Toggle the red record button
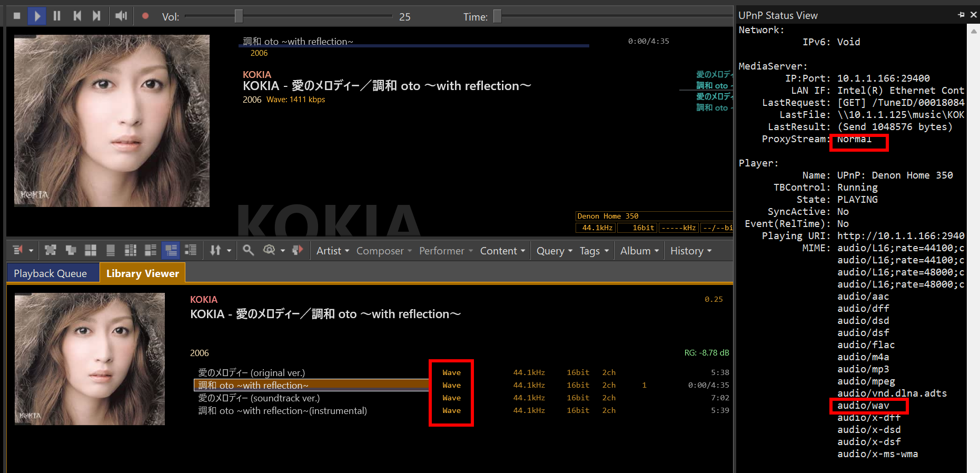980x473 pixels. point(145,16)
